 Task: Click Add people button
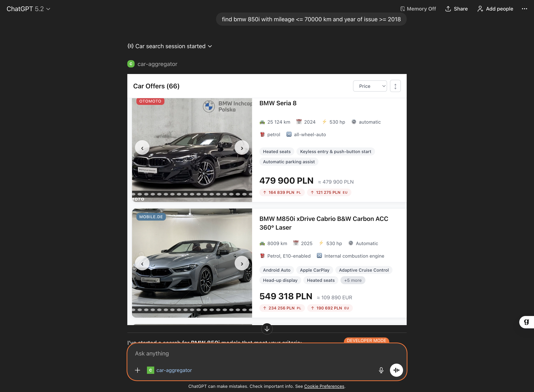click(x=495, y=9)
